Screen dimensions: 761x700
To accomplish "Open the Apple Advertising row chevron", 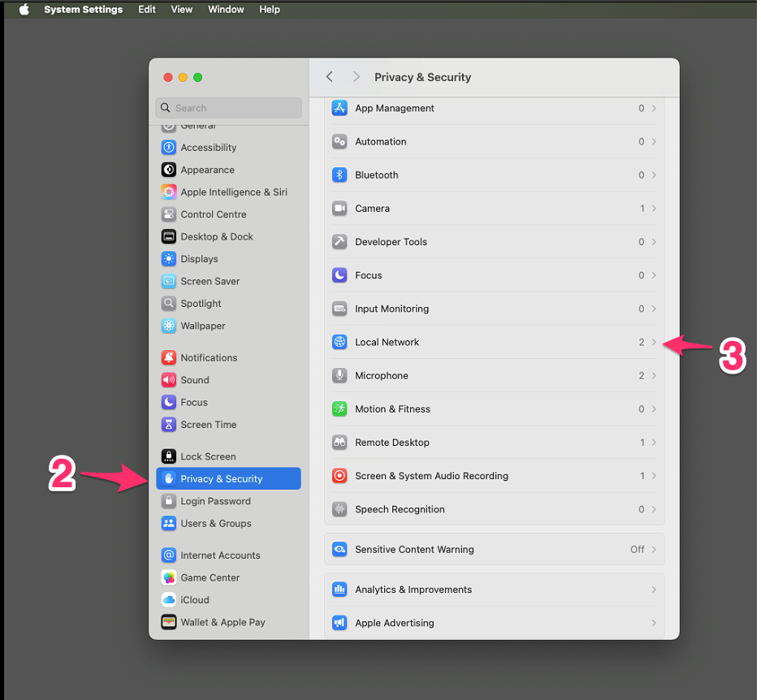I will coord(654,623).
